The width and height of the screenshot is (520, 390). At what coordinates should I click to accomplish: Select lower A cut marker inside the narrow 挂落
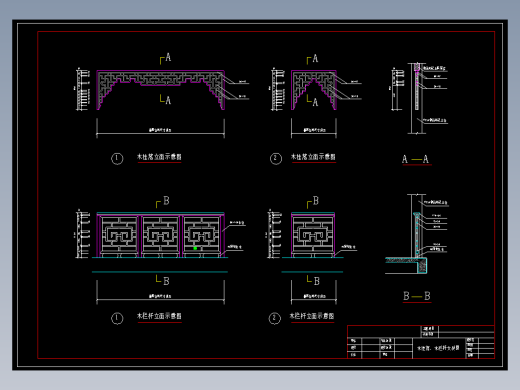[312, 101]
